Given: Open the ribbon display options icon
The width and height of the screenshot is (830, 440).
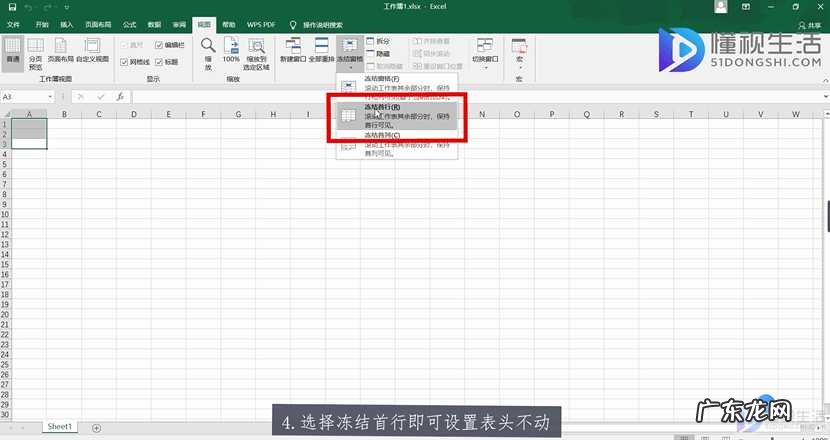Looking at the screenshot, I should 746,7.
